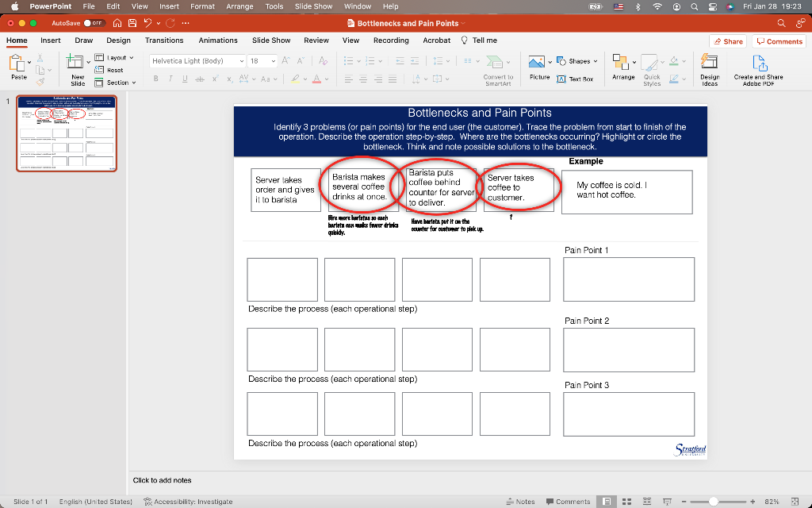Open the font name dropdown

[x=243, y=60]
